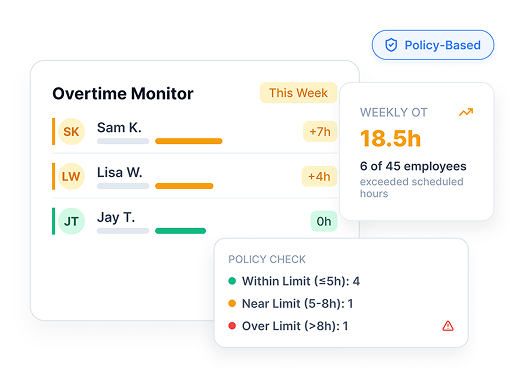Click Lisa W.'s orange overtime progress bar
Image resolution: width=524 pixels, height=378 pixels.
coord(184,186)
